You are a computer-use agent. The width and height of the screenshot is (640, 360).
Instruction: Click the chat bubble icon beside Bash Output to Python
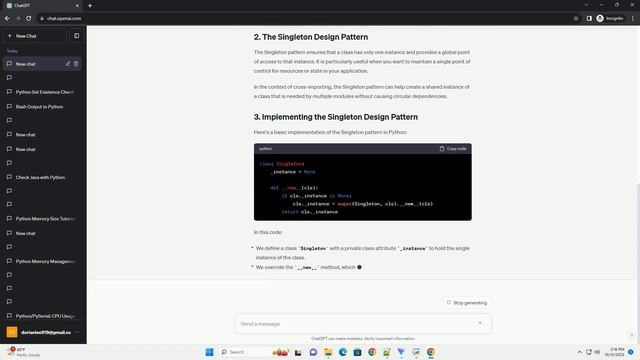[x=9, y=107]
